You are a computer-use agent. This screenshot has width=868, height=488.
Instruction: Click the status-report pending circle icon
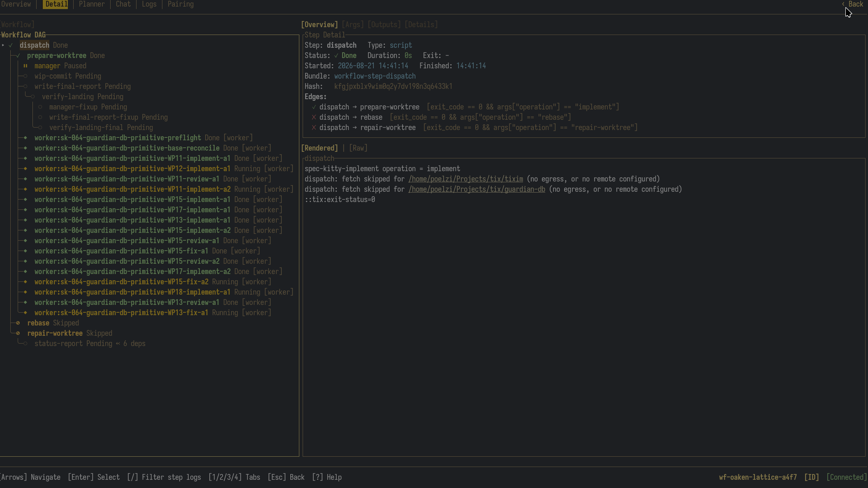pos(25,344)
